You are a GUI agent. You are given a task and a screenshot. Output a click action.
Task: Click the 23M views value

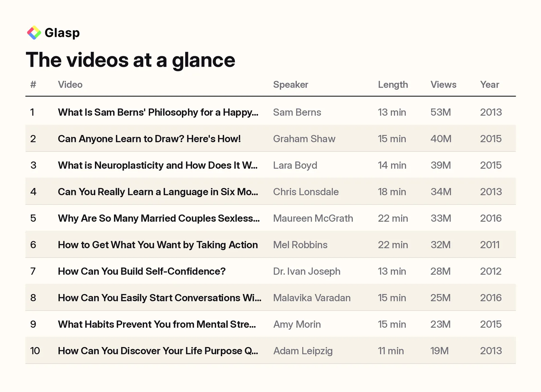pyautogui.click(x=441, y=324)
